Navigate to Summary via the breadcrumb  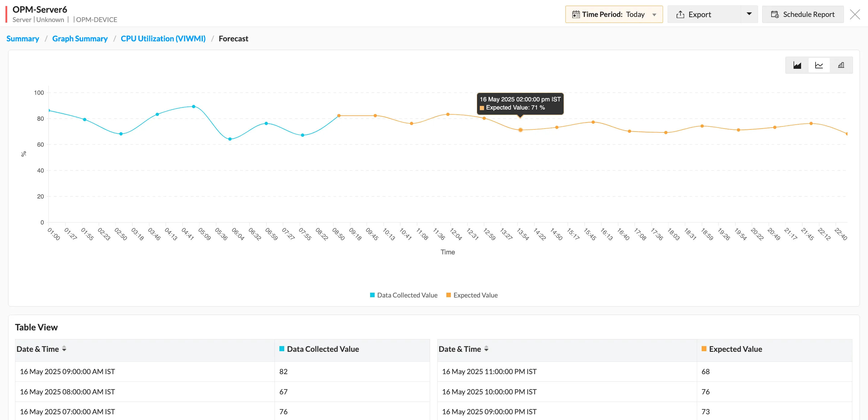tap(22, 38)
